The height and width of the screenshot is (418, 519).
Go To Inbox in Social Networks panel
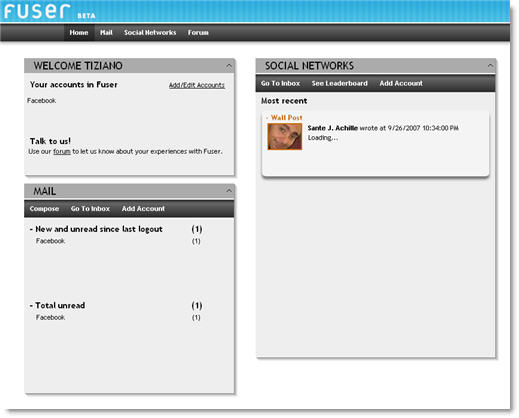(x=280, y=83)
